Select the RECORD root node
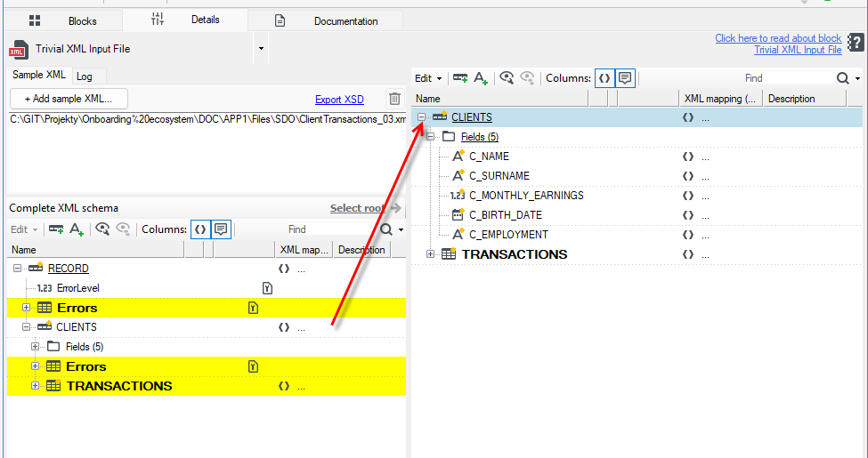The image size is (868, 458). point(68,269)
